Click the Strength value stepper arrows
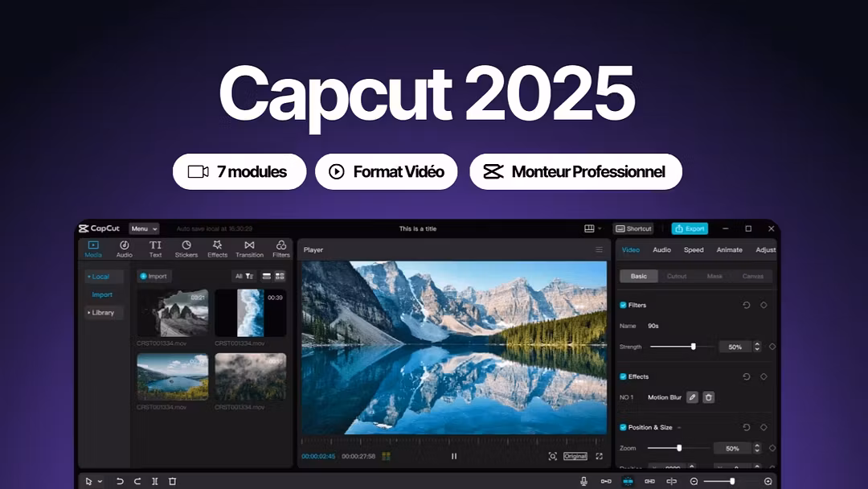The height and width of the screenshot is (489, 868). pyautogui.click(x=757, y=347)
